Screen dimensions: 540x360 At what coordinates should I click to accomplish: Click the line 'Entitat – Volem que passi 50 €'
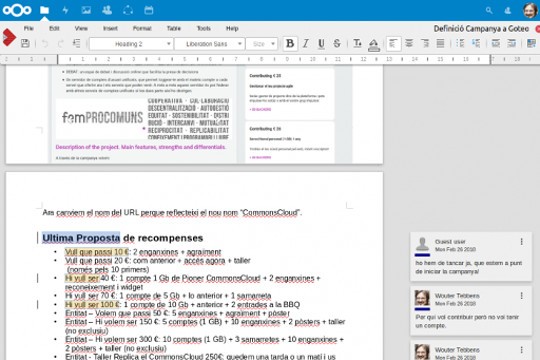177,313
